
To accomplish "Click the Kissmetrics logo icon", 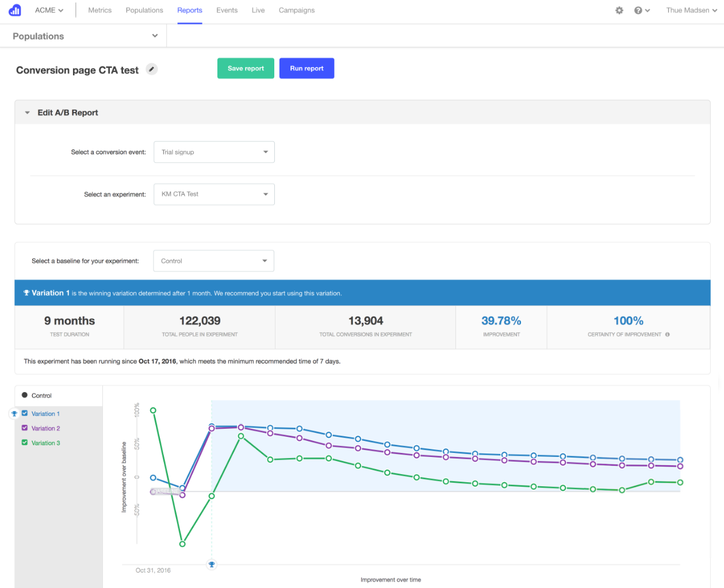I will (14, 10).
